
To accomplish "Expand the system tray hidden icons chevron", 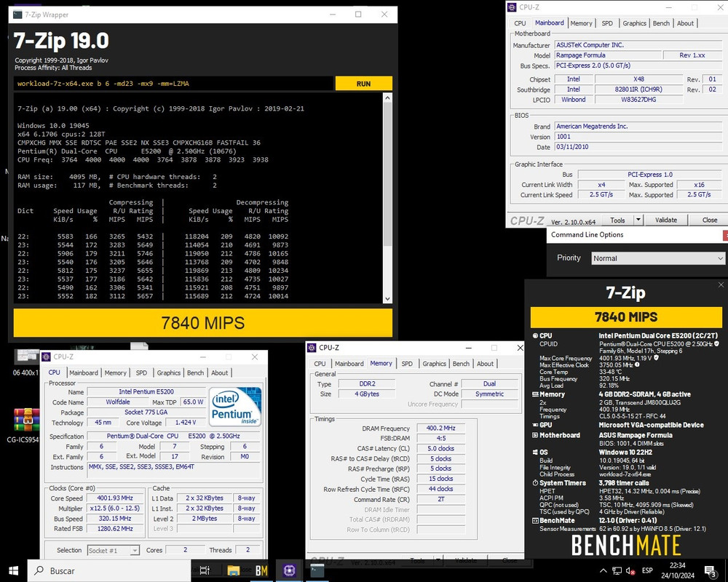I will click(x=603, y=570).
